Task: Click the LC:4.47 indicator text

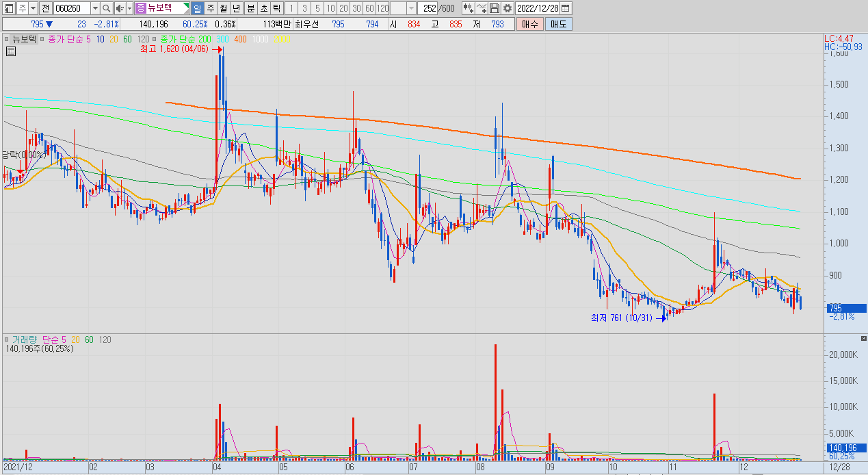Action: tap(839, 38)
